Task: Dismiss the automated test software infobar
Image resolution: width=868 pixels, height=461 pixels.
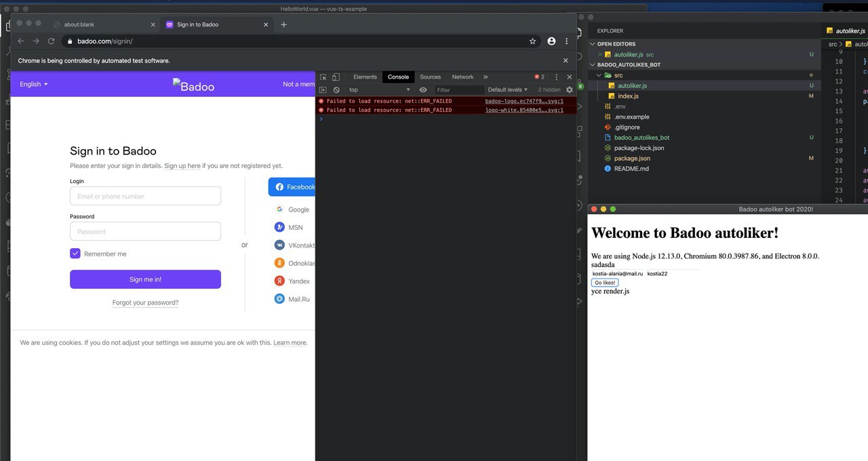Action: coord(566,60)
